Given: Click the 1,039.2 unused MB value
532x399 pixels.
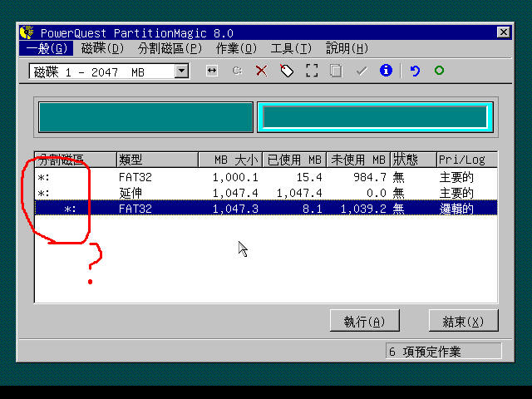Looking at the screenshot, I should pos(363,209).
